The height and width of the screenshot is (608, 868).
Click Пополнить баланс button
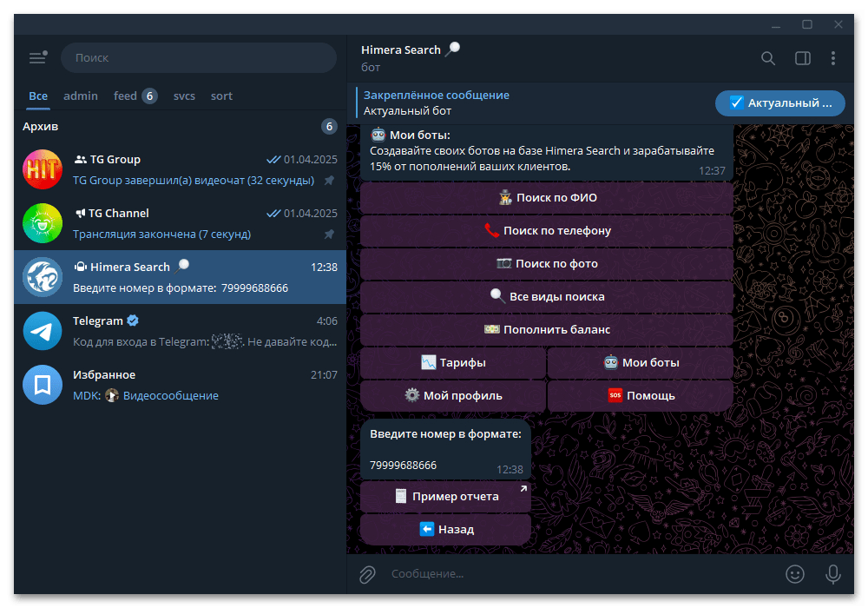tap(547, 329)
